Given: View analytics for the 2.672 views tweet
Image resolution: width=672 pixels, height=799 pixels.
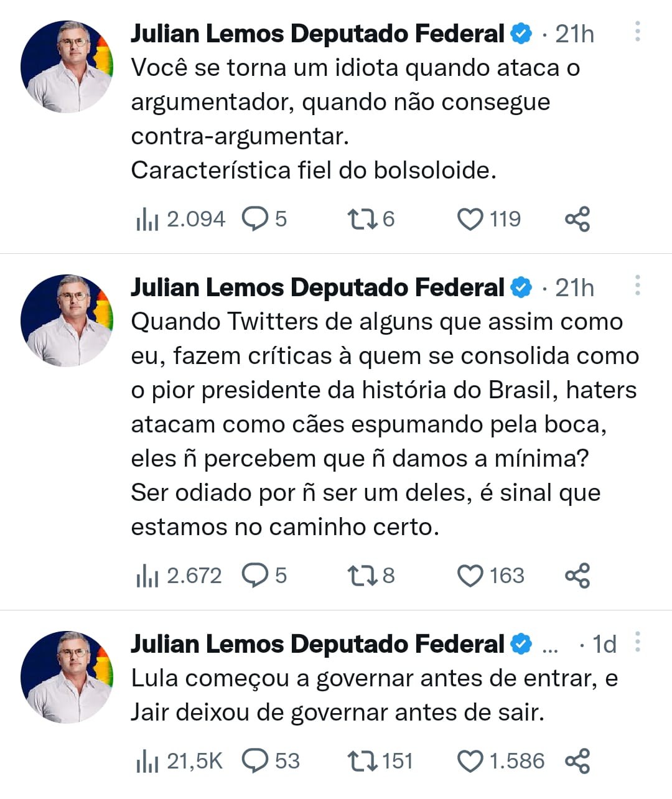Looking at the screenshot, I should 147,576.
